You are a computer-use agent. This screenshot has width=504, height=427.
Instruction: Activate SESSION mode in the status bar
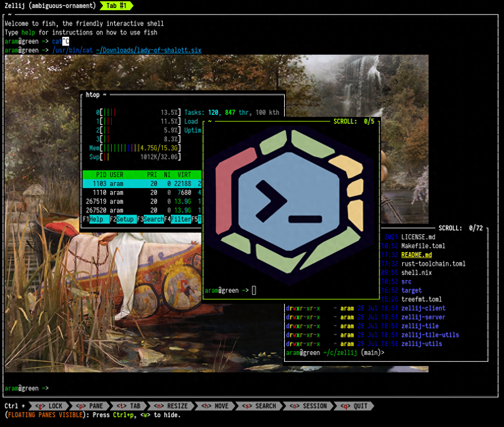click(x=308, y=406)
